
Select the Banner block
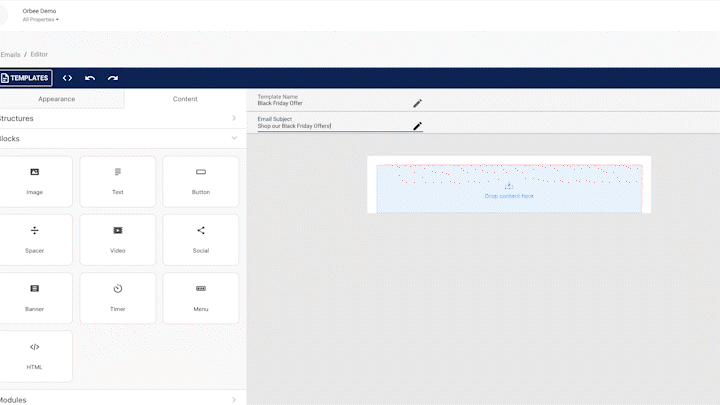point(35,298)
